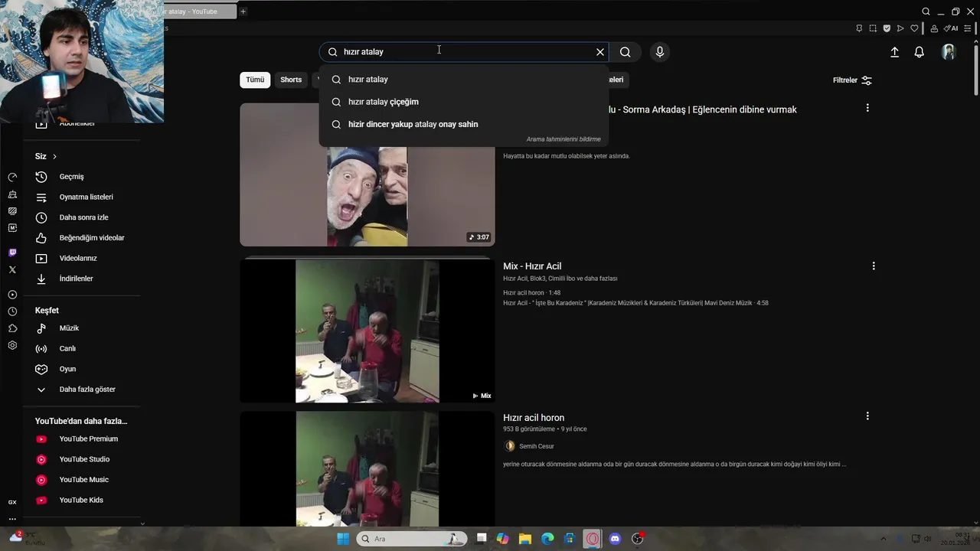
Task: Open İndirilenler in sidebar
Action: pos(82,279)
